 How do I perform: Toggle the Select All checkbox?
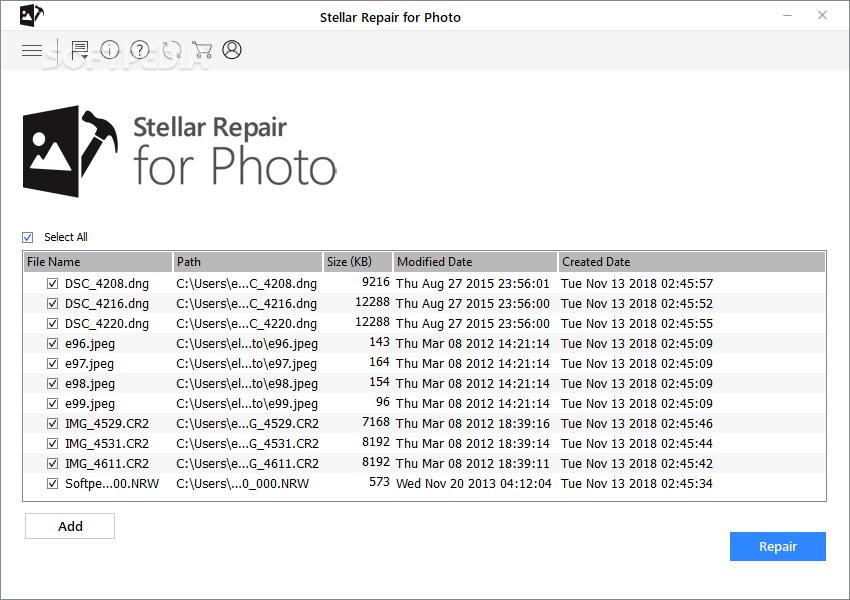coord(28,237)
